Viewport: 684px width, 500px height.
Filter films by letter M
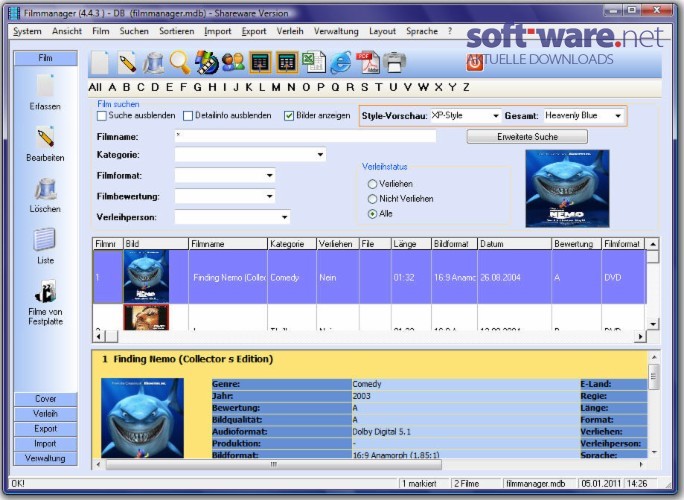[276, 87]
